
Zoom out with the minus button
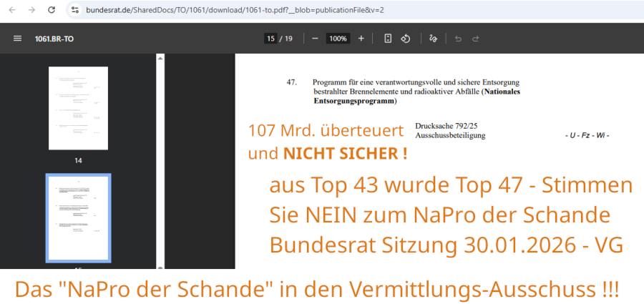(315, 39)
